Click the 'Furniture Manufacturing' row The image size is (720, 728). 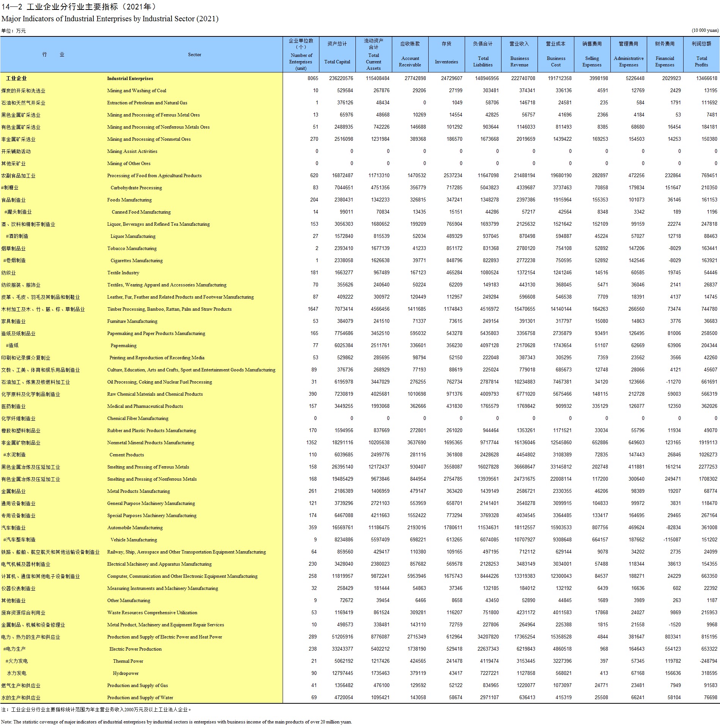coord(132,321)
